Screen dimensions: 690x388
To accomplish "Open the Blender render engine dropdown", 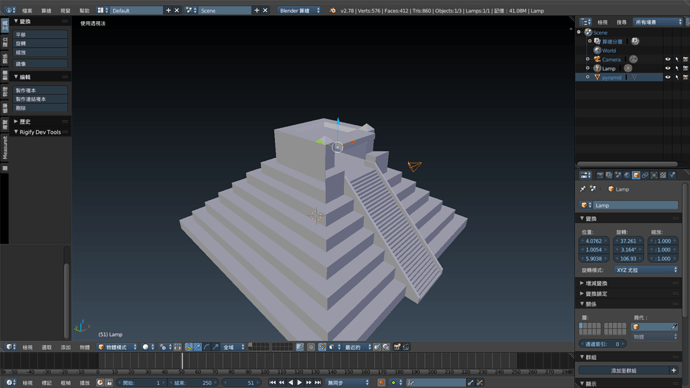I will (x=299, y=11).
